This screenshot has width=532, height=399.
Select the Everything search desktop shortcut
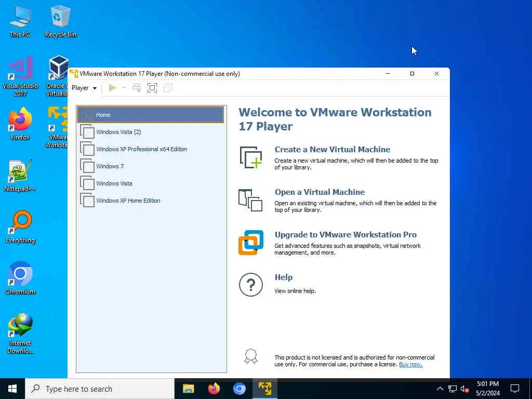pyautogui.click(x=20, y=227)
